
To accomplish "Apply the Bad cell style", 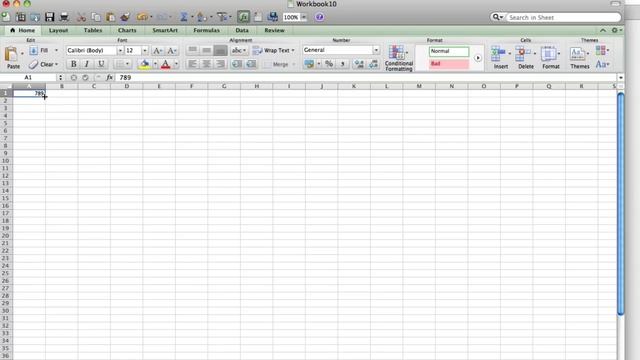I will pyautogui.click(x=449, y=64).
